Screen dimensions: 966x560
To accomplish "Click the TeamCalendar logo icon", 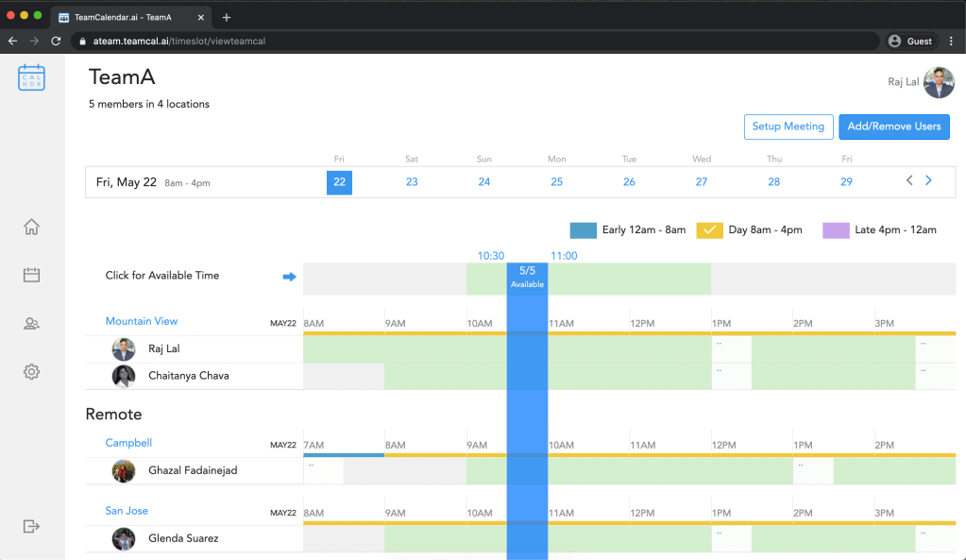I will point(31,77).
